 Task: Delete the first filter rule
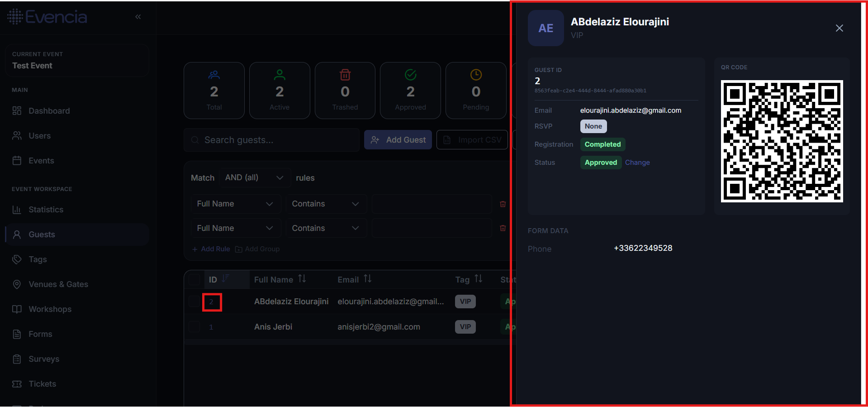pos(503,204)
